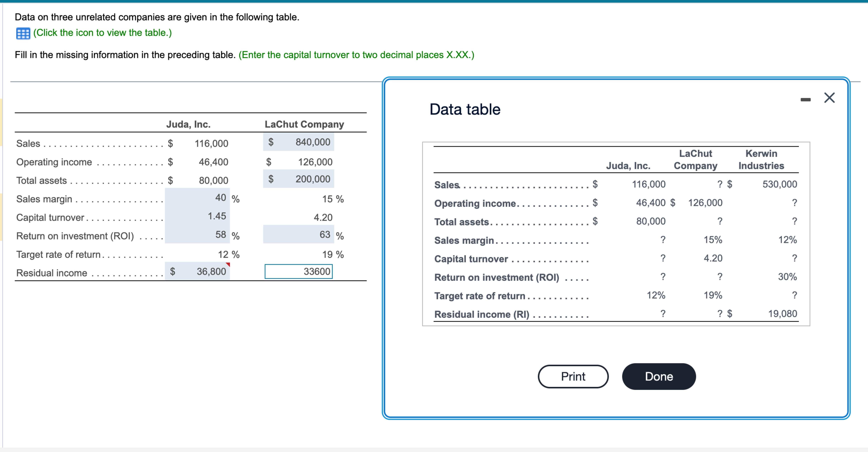Select LaChut sales field 840,000
Viewport: 868px width, 452px height.
click(299, 142)
